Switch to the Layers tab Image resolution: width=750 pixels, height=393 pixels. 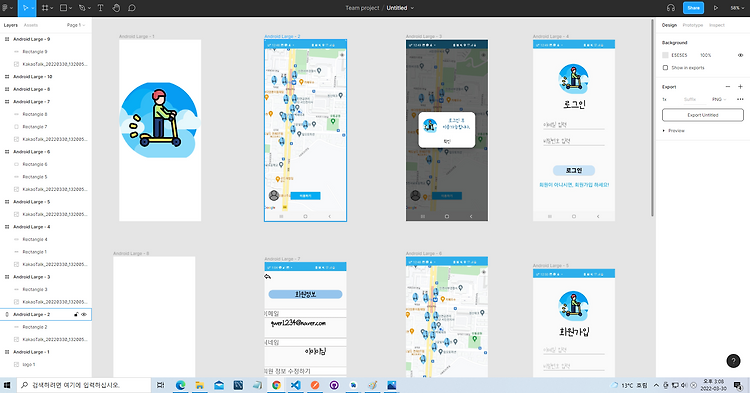[11, 25]
